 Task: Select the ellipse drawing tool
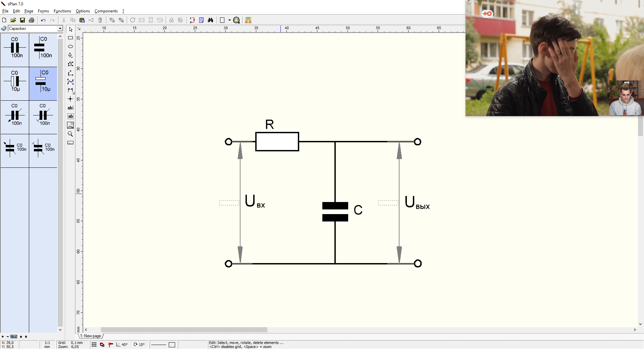click(x=70, y=47)
